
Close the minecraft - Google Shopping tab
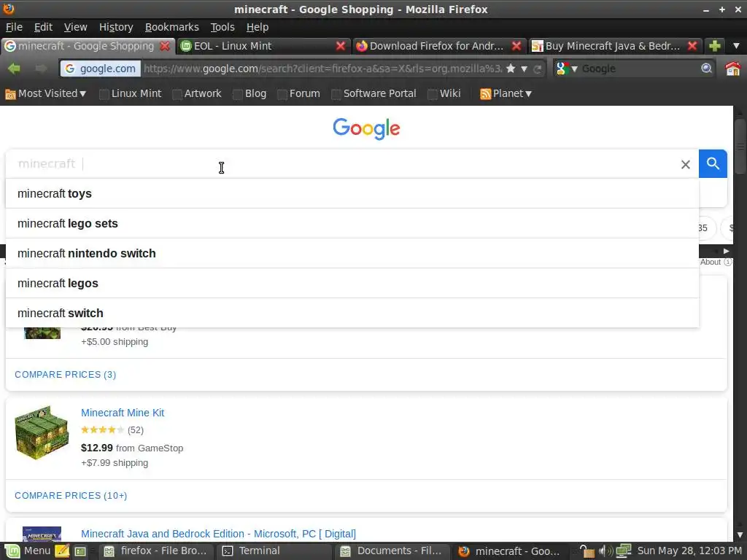(165, 46)
